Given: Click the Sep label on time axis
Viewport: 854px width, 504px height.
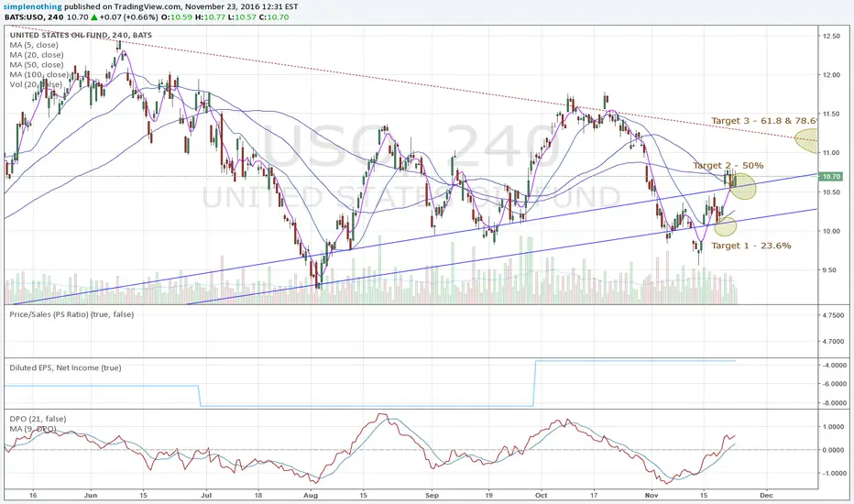Looking at the screenshot, I should point(432,495).
